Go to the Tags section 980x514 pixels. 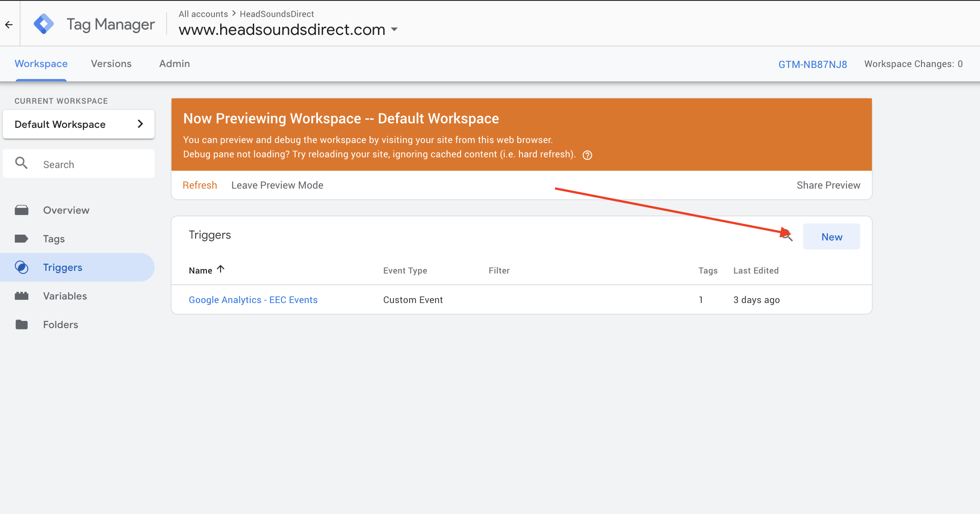[54, 239]
